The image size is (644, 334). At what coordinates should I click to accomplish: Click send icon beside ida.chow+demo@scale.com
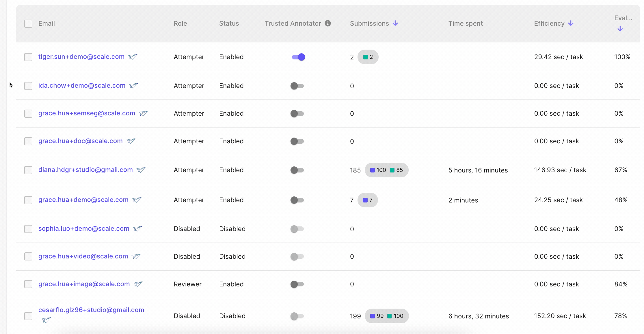[133, 86]
